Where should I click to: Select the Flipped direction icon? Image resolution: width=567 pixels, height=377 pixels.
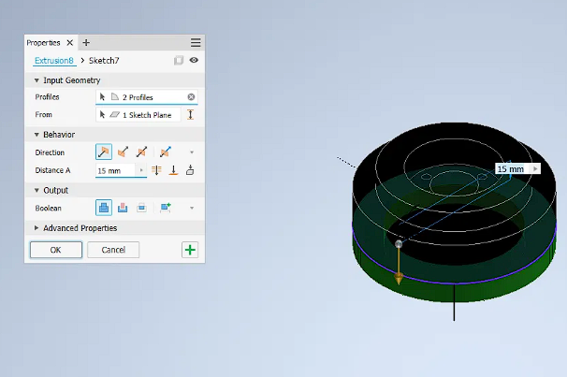click(x=123, y=152)
